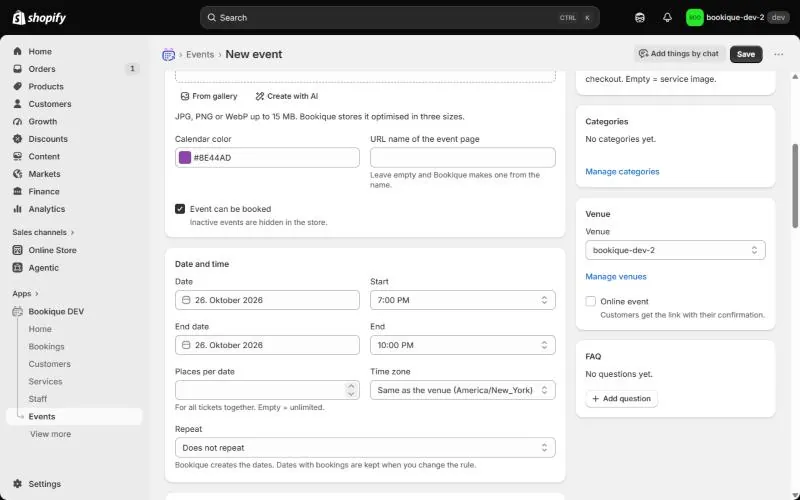
Task: Click the Save button
Action: (x=745, y=54)
